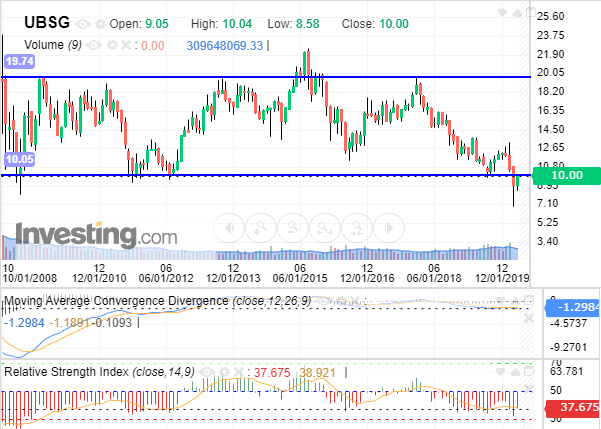
Task: Move RSI pane down arrow
Action: point(501,372)
